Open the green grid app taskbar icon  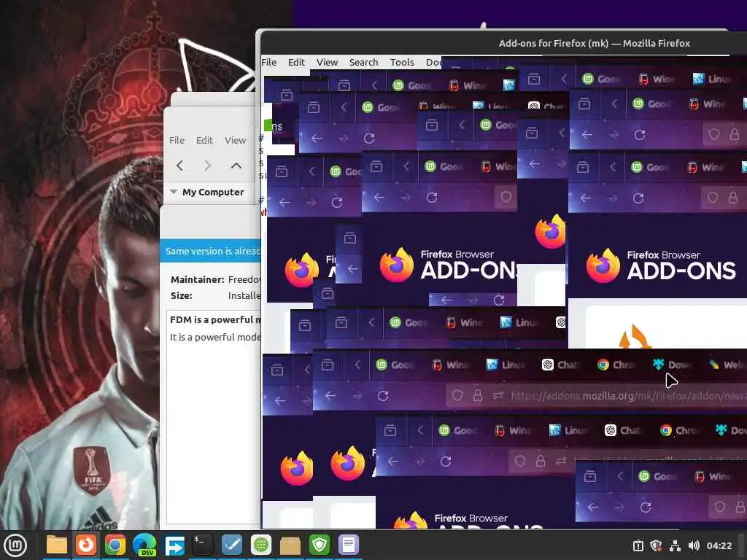(261, 545)
